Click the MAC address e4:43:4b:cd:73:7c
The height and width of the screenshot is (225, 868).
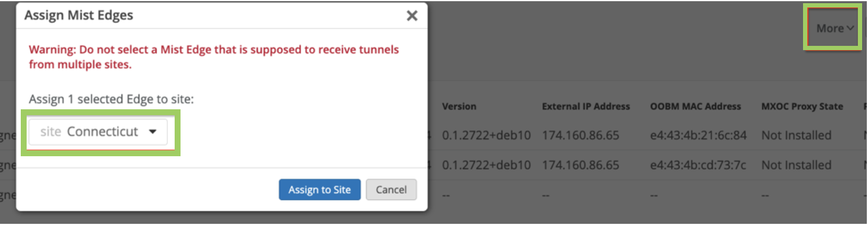pos(698,165)
